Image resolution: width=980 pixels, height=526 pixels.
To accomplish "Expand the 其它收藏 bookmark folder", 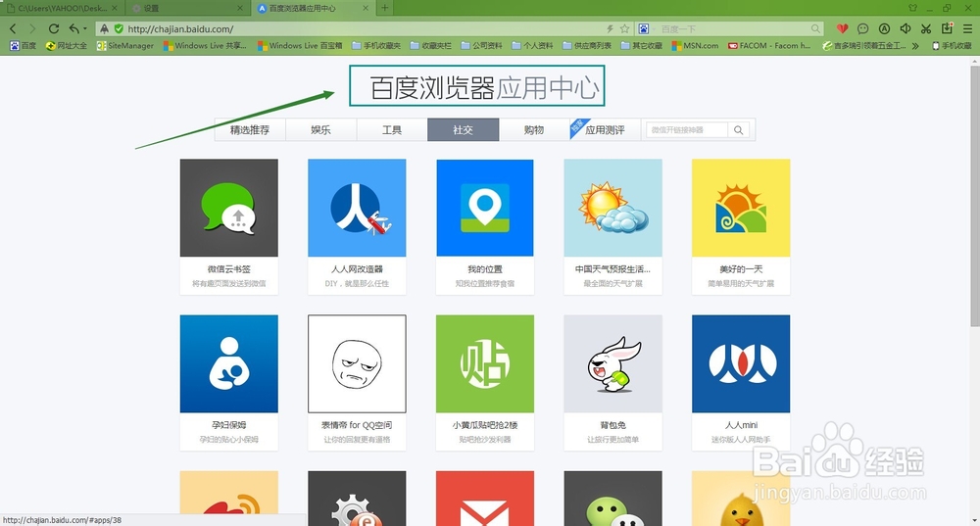I will click(x=641, y=46).
